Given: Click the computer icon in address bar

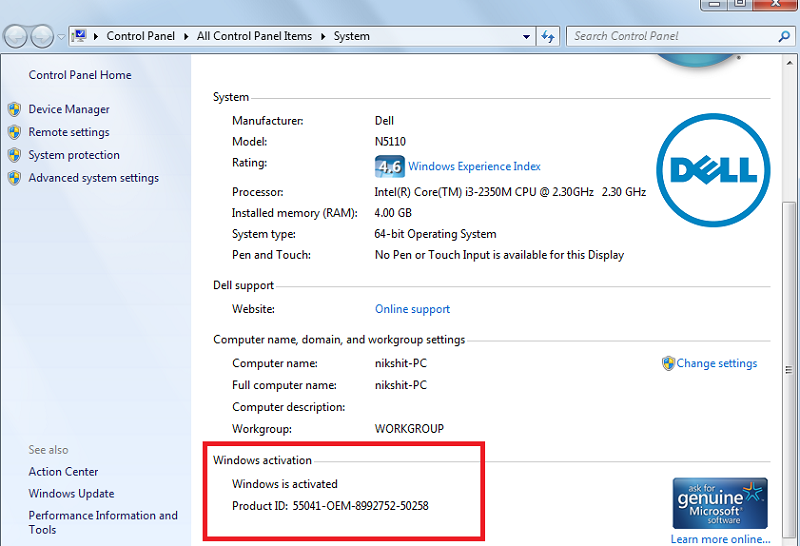Looking at the screenshot, I should (x=79, y=36).
